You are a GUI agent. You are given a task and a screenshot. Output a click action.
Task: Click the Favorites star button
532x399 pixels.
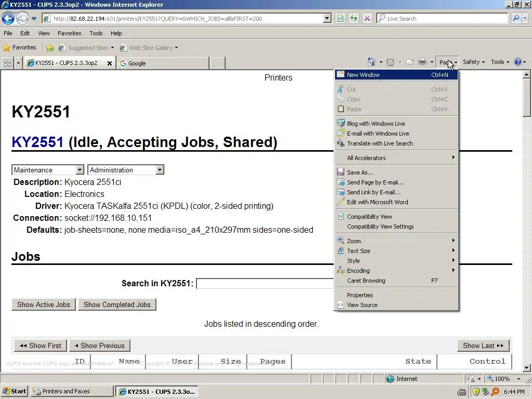click(19, 47)
